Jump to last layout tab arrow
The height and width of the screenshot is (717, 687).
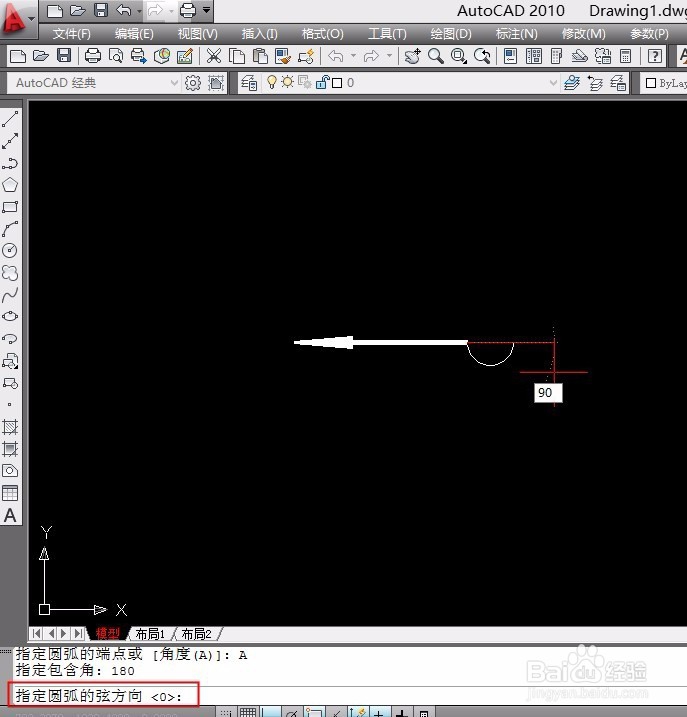coord(79,633)
